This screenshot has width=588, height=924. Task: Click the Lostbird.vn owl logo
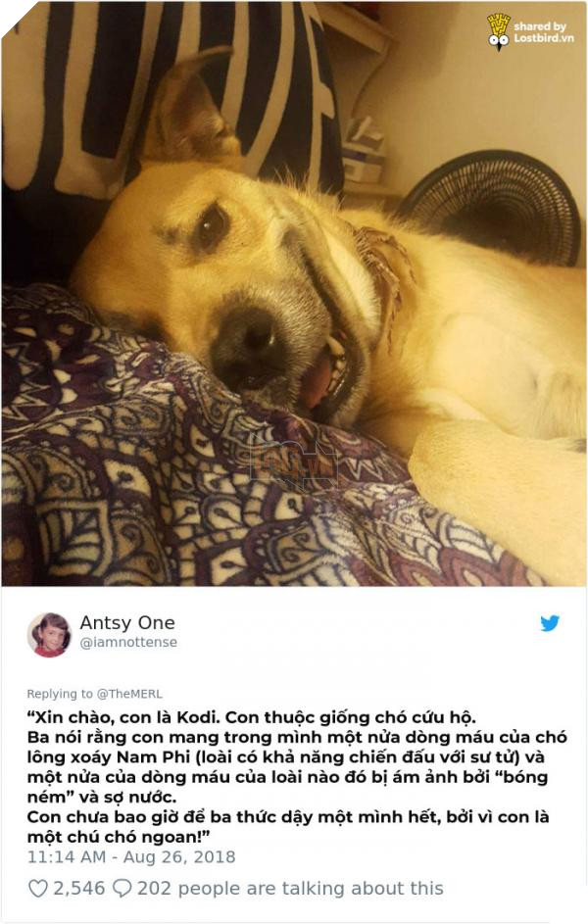pyautogui.click(x=499, y=31)
